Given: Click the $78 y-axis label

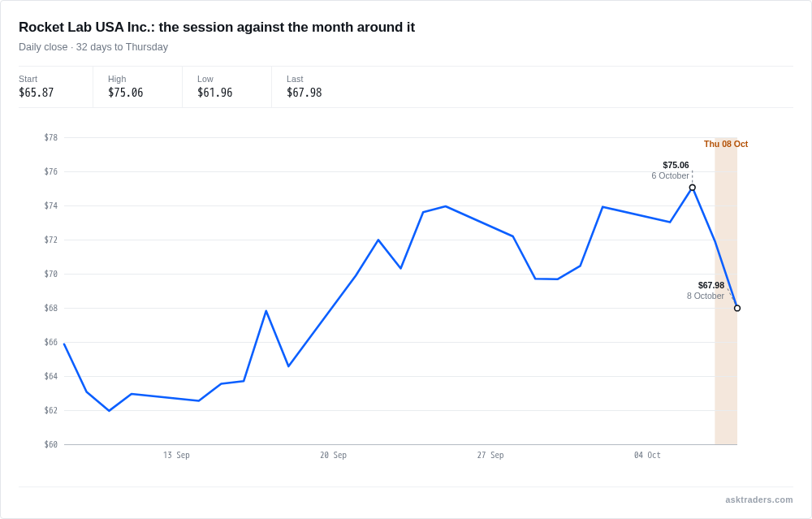Looking at the screenshot, I should click(x=50, y=137).
